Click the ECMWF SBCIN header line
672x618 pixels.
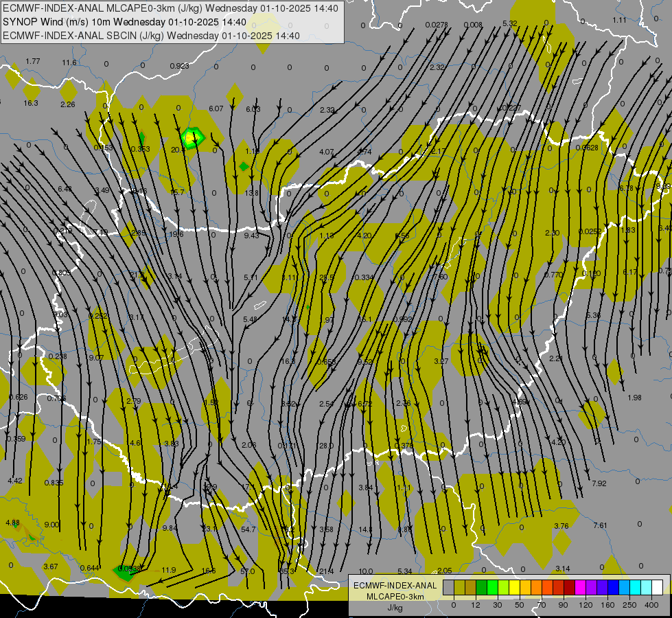(x=151, y=36)
